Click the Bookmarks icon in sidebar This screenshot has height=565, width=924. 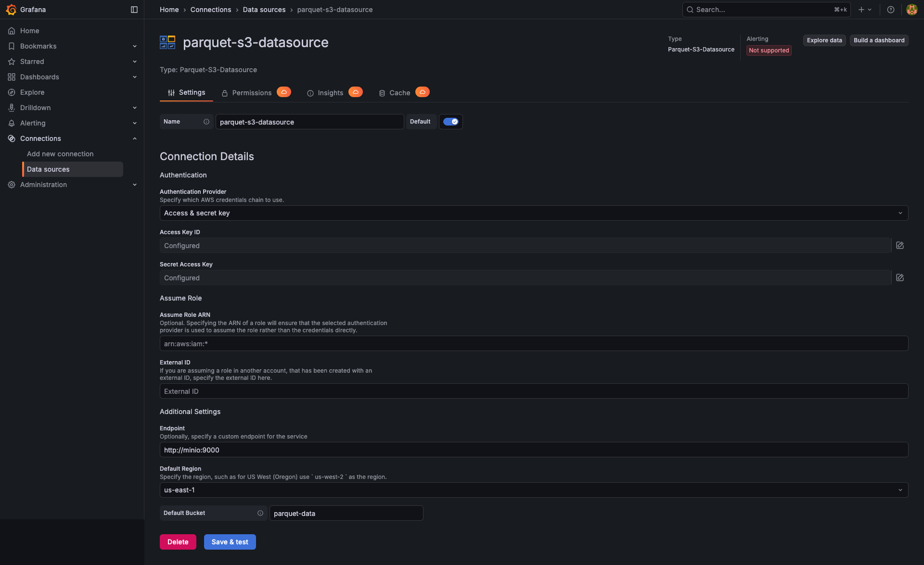click(x=12, y=46)
